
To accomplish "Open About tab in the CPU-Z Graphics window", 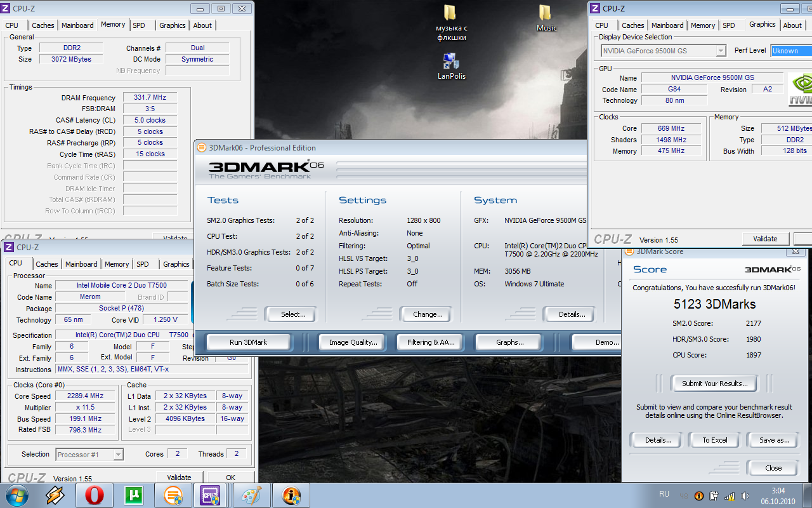I will point(792,25).
